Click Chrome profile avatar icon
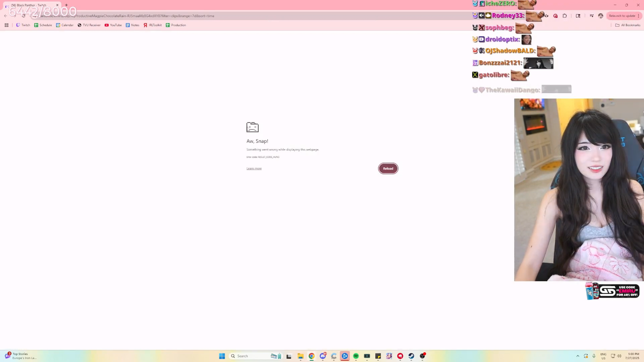 click(601, 16)
